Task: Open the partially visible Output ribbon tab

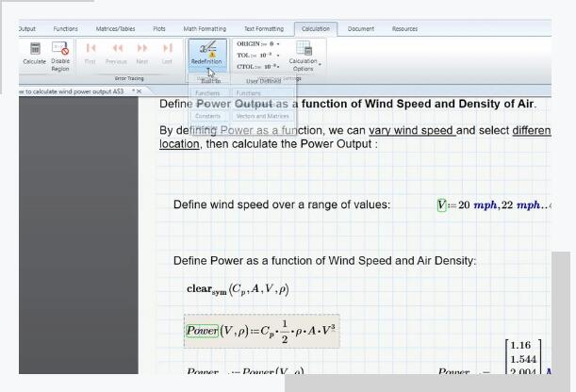Action: coord(27,28)
